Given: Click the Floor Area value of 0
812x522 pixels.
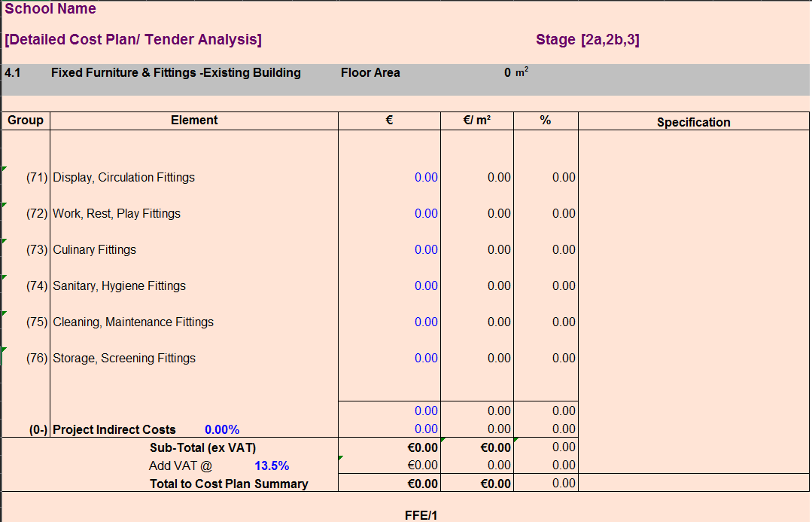Looking at the screenshot, I should coord(506,72).
